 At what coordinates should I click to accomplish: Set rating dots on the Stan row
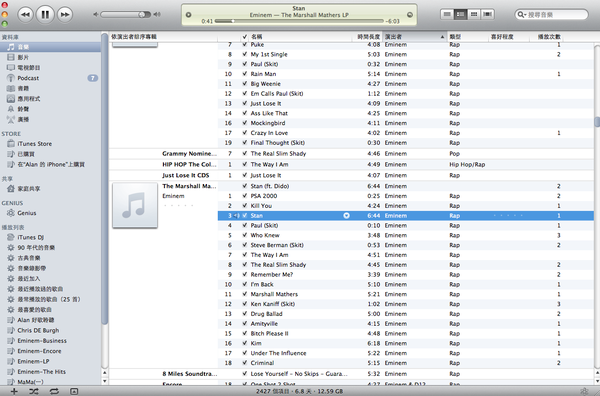coord(508,215)
